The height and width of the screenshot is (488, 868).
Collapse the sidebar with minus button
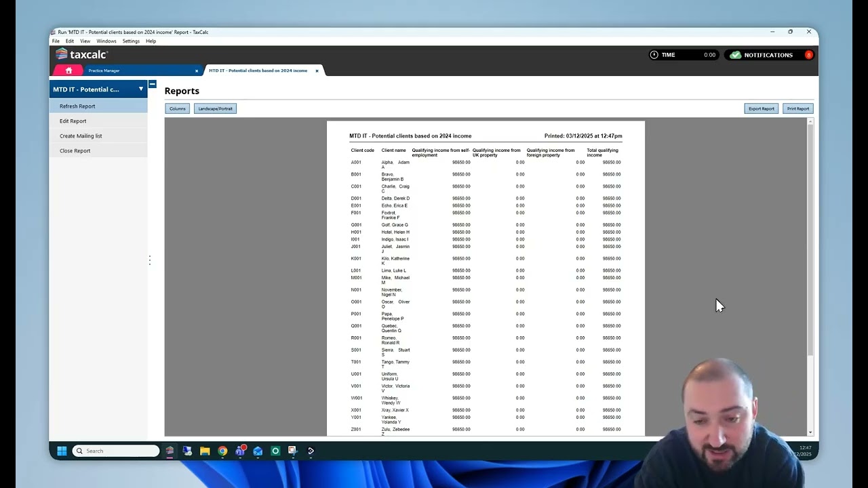[153, 84]
